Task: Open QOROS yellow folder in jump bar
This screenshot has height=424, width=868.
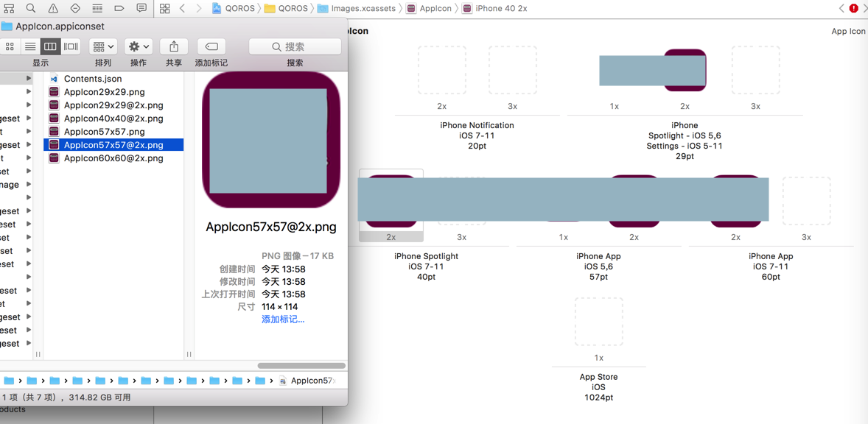Action: click(285, 8)
